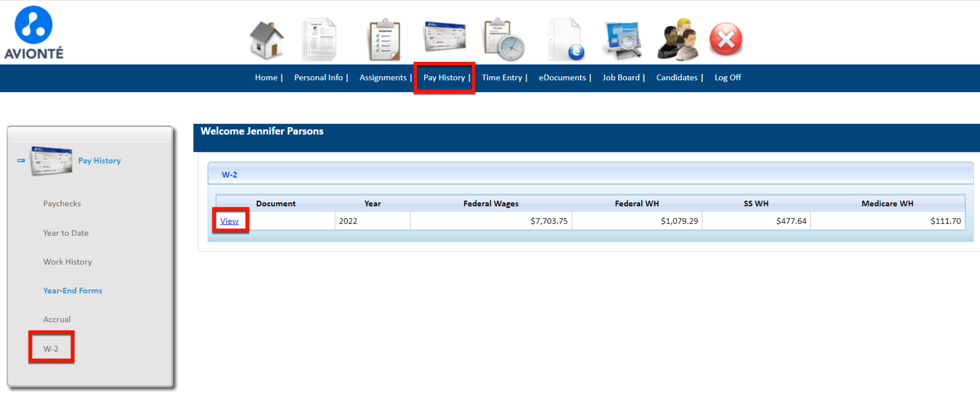This screenshot has height=394, width=980.
Task: Click the Assignments clipboard checklist icon
Action: (385, 40)
